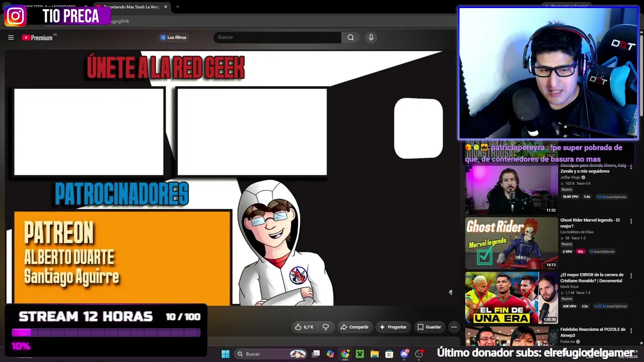Image resolution: width=644 pixels, height=362 pixels.
Task: Open the OBS icon in the taskbar
Action: (x=419, y=354)
